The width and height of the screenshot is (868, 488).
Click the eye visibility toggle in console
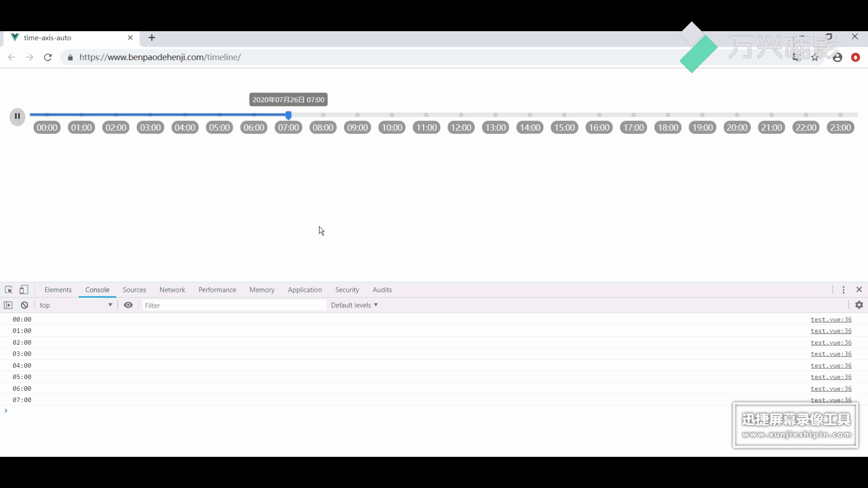[x=128, y=305]
